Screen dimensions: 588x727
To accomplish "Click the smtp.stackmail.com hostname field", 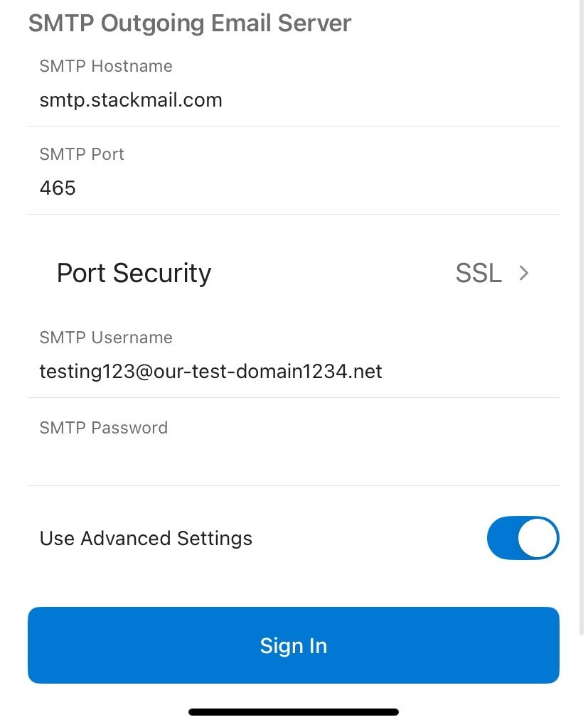I will 131,100.
